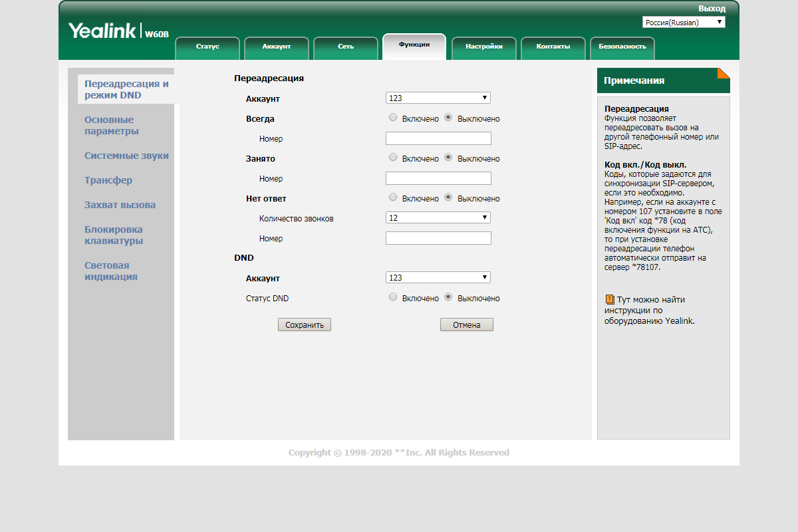Open the Безопасность tab

coord(622,47)
